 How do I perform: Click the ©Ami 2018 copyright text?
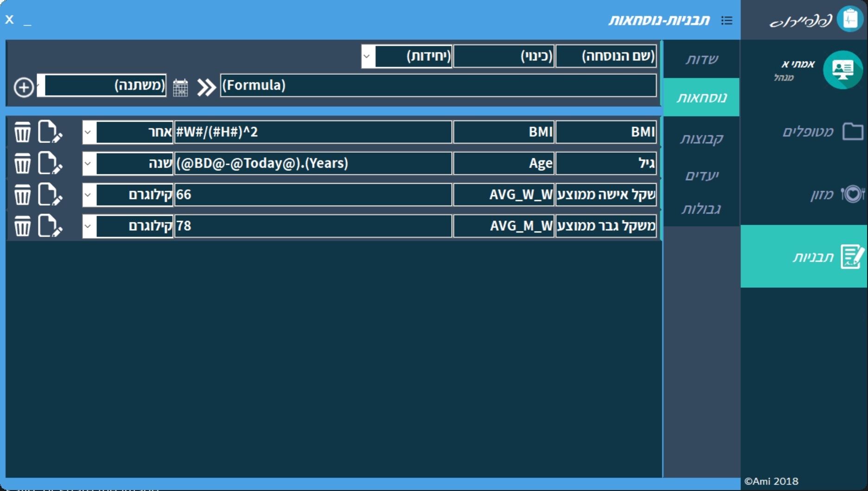tap(771, 481)
